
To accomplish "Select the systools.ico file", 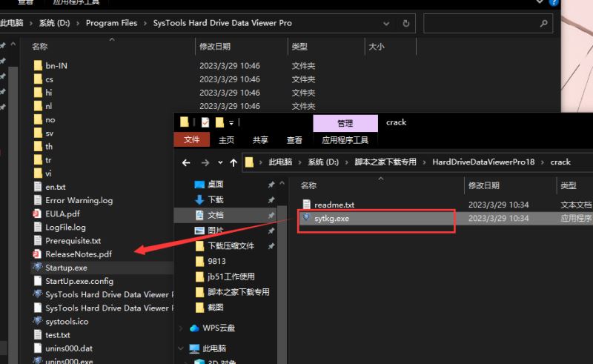I will click(x=67, y=322).
